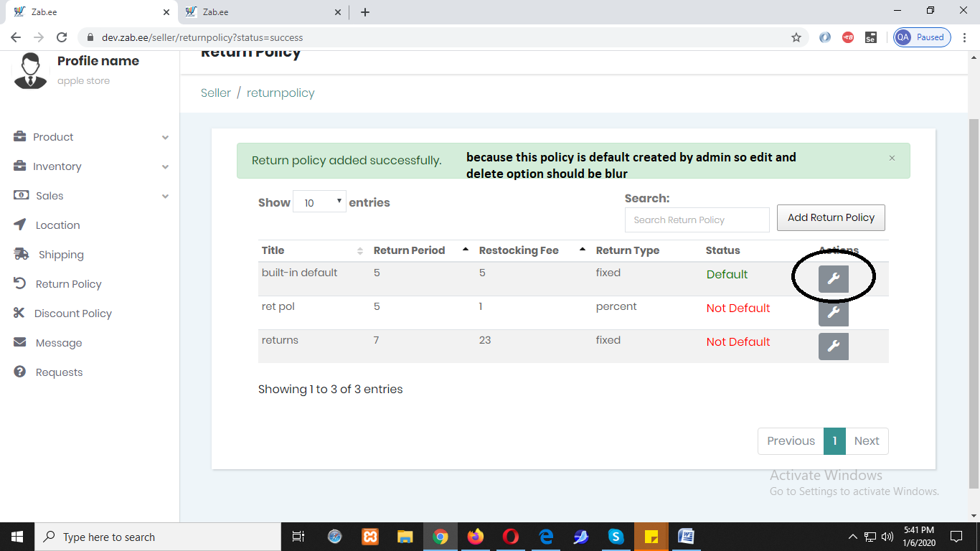Open the Show entries dropdown

(319, 202)
